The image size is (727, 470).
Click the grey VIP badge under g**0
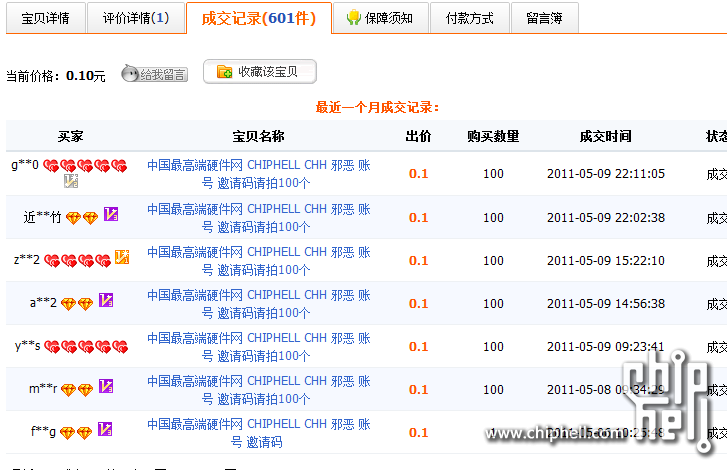[71, 181]
